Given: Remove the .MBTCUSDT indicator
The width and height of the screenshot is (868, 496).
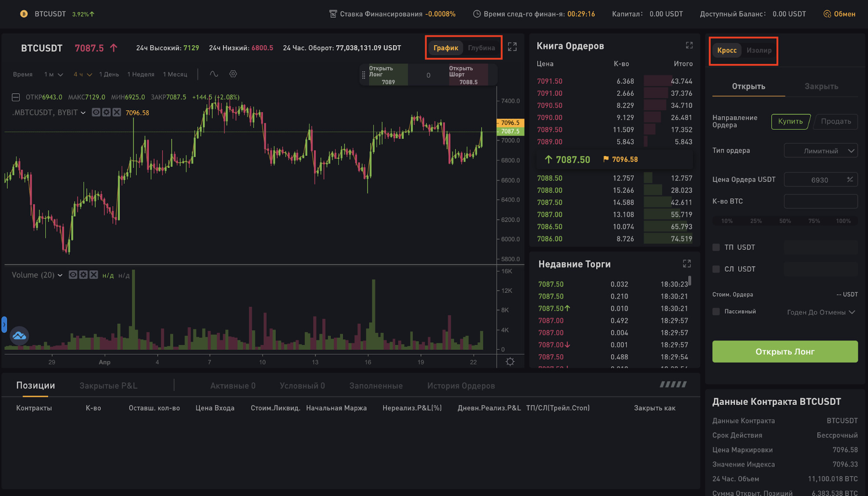Looking at the screenshot, I should click(x=117, y=112).
